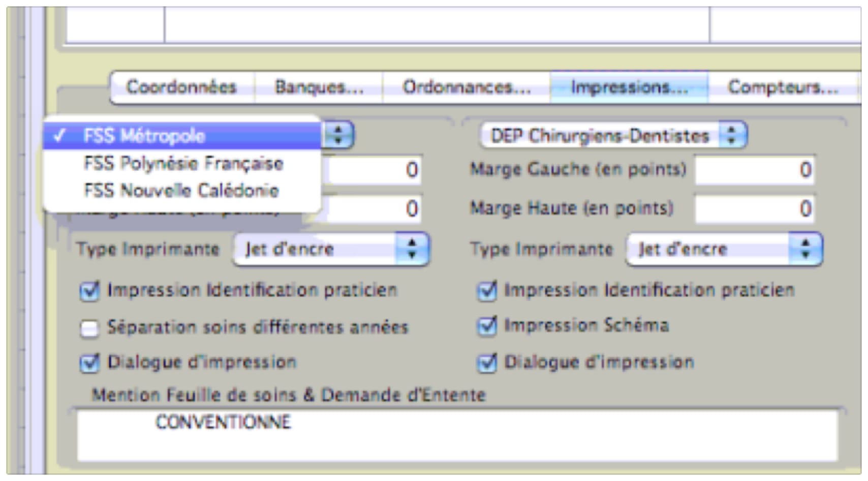Screen dimensions: 868x481
Task: Expand right Type Imprimante Jet d'encre dropdown
Action: tap(724, 249)
